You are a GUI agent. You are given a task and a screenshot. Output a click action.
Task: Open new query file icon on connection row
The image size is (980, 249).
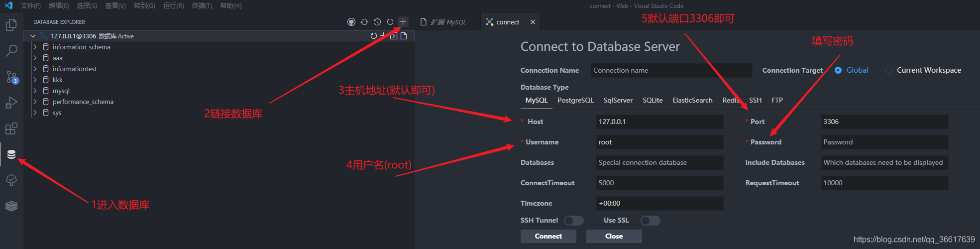pos(404,36)
